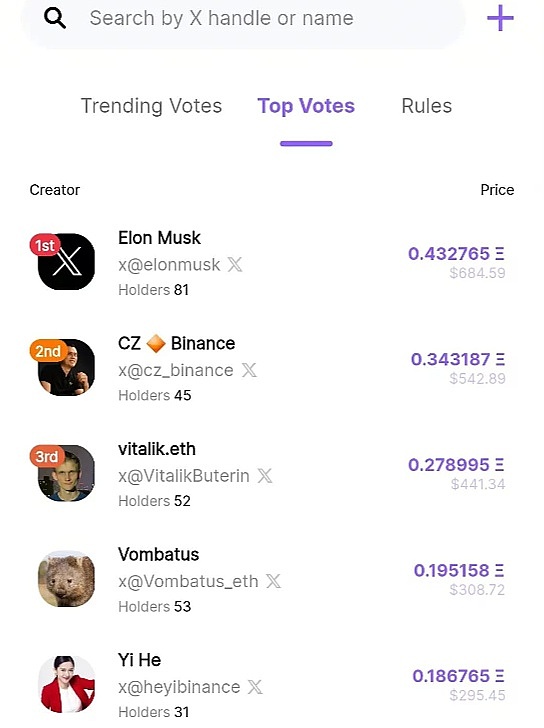Open X icon beside x@Vombatus_eth handle
The height and width of the screenshot is (728, 544).
click(x=273, y=581)
